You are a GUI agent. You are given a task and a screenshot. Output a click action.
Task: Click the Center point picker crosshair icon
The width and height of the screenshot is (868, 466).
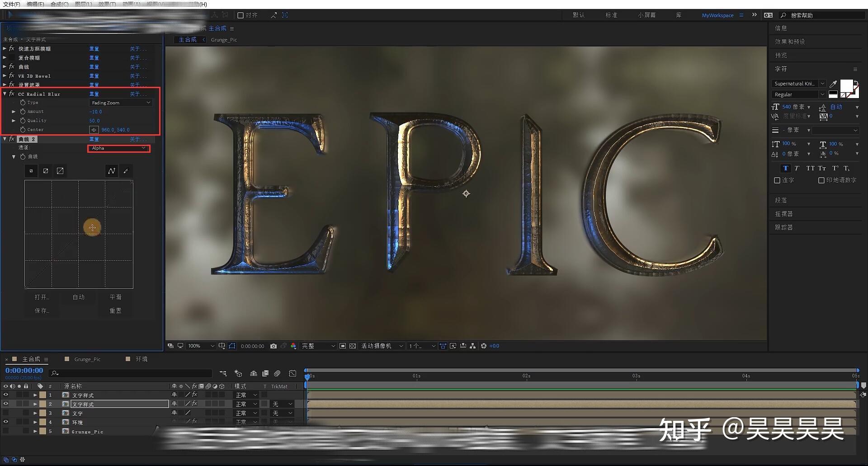tap(94, 130)
